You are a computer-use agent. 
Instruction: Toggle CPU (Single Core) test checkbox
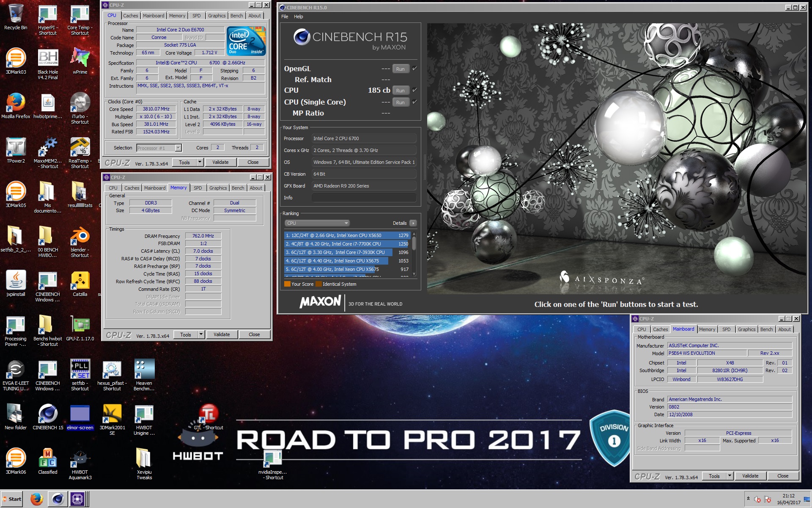click(414, 102)
